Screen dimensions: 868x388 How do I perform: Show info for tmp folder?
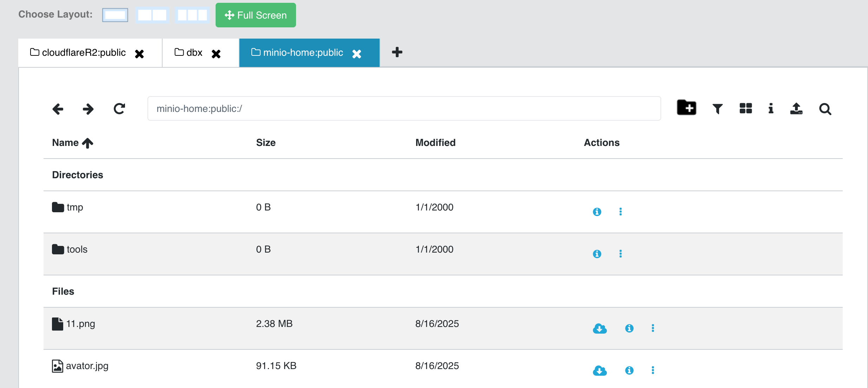point(597,212)
